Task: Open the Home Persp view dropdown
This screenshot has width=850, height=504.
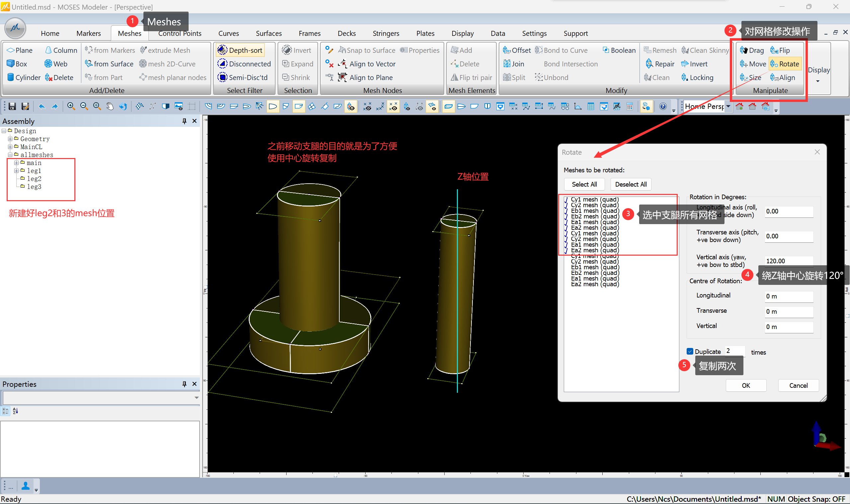Action: (x=728, y=106)
